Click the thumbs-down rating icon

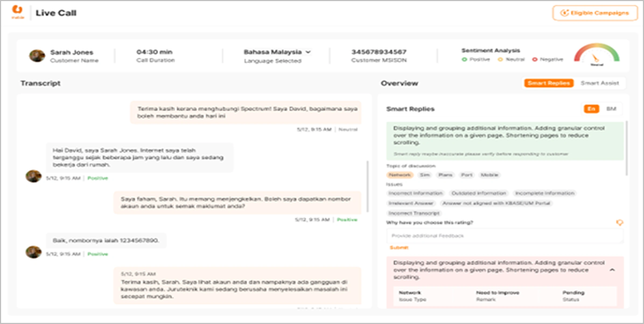click(x=619, y=223)
